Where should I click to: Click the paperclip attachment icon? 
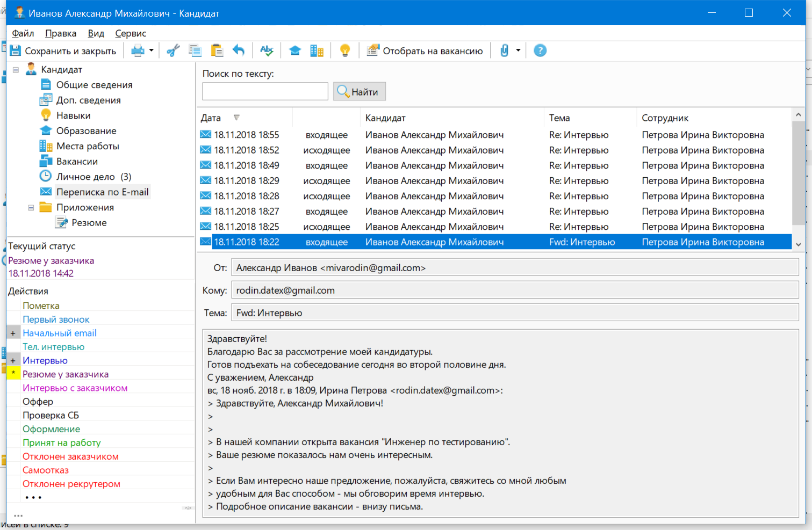click(x=504, y=51)
